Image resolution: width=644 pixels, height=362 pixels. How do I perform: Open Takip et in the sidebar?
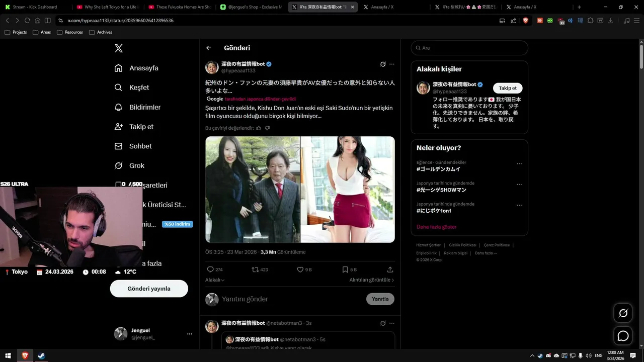pyautogui.click(x=134, y=127)
